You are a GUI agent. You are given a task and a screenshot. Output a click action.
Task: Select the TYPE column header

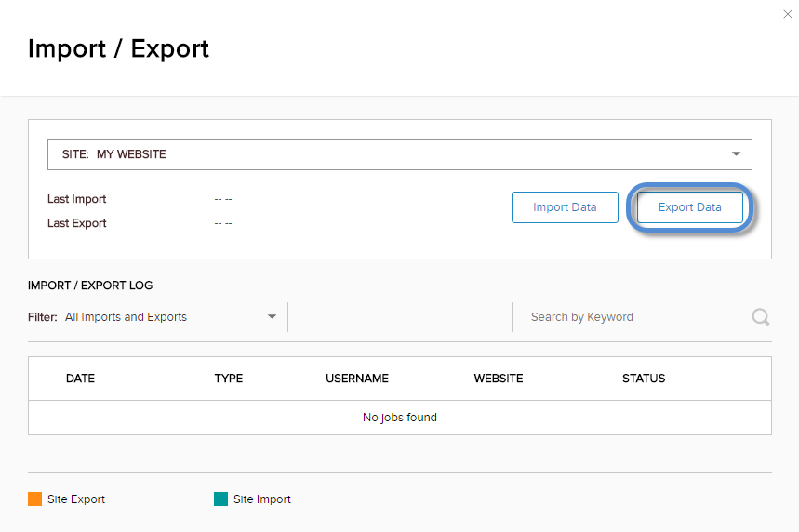(228, 379)
